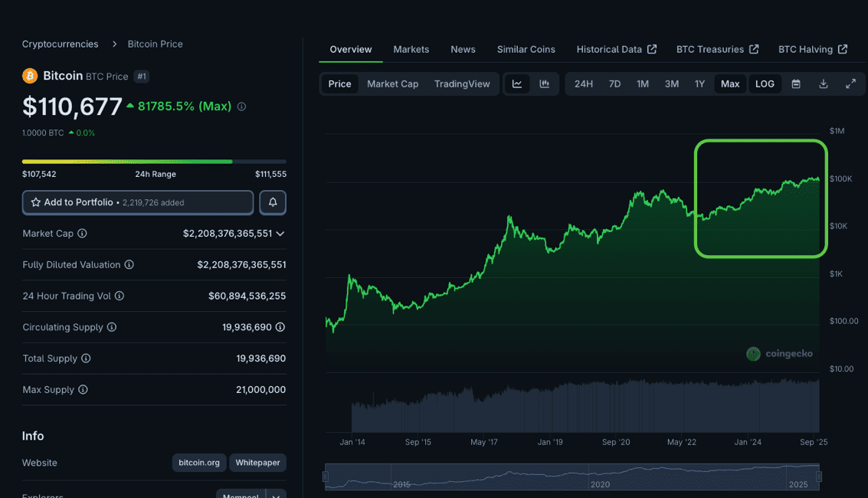Open the bitcoin.org website link

(x=199, y=463)
